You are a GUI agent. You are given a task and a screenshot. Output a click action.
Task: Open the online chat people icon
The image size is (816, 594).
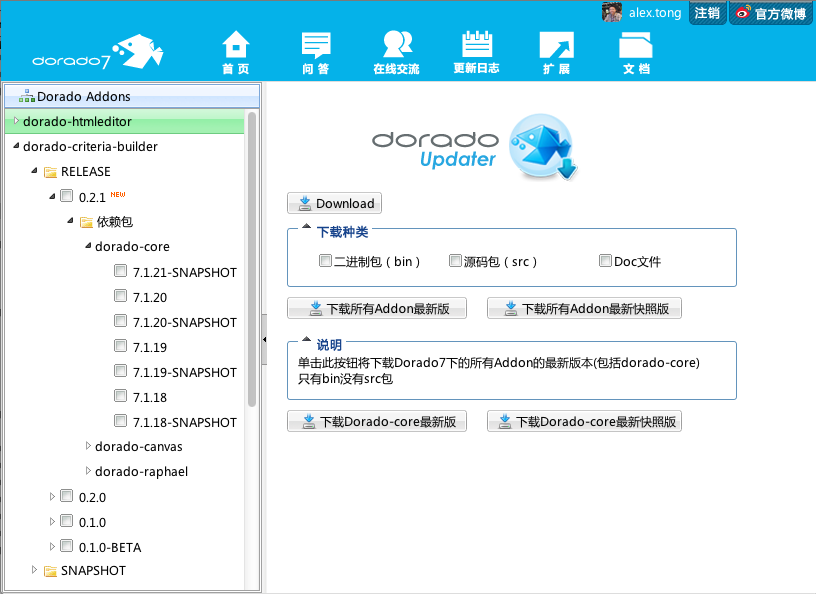click(397, 46)
